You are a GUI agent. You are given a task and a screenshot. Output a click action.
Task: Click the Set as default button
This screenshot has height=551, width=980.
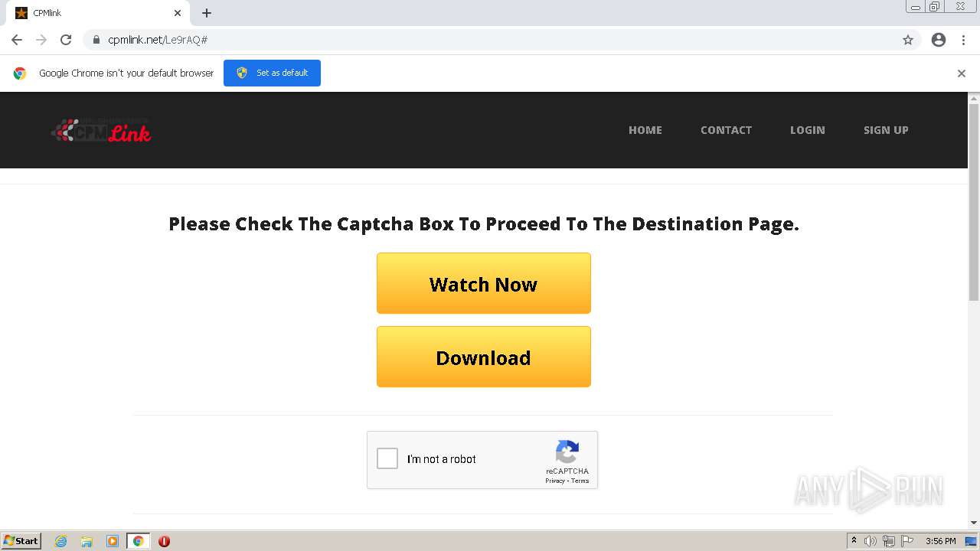click(272, 73)
